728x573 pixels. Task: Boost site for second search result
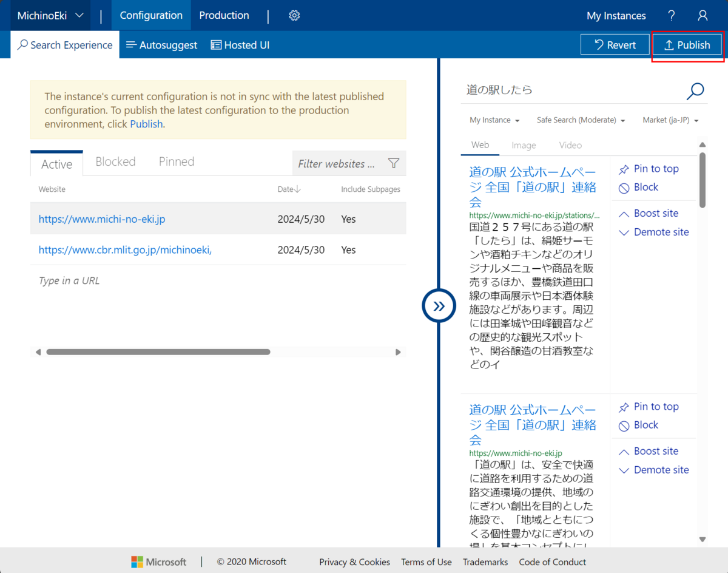coord(649,452)
